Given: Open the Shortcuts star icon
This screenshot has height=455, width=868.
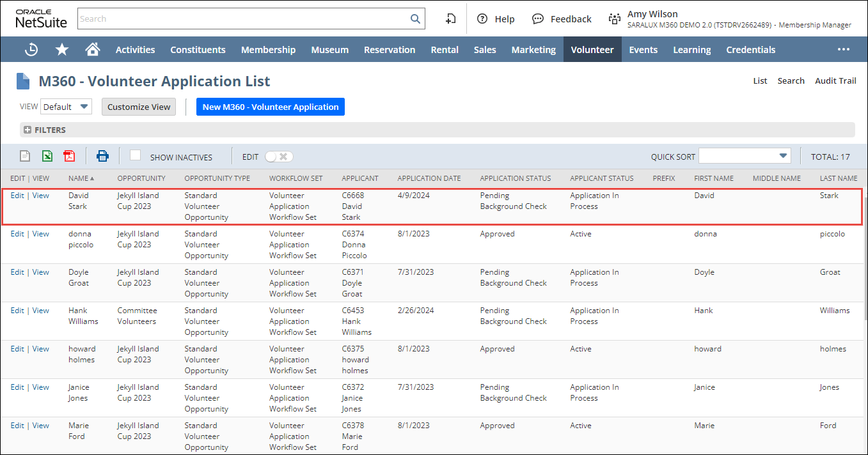Looking at the screenshot, I should 62,50.
